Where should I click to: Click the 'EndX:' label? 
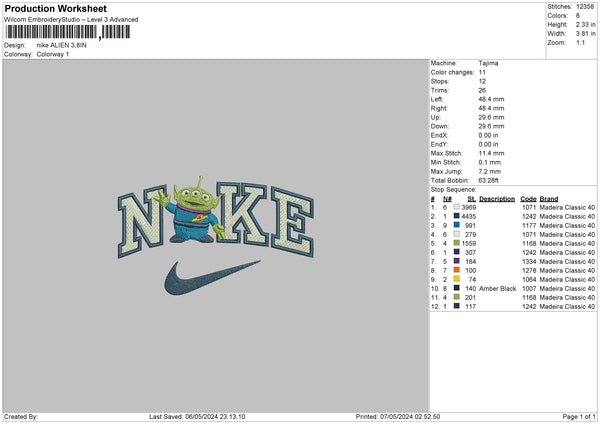click(439, 135)
